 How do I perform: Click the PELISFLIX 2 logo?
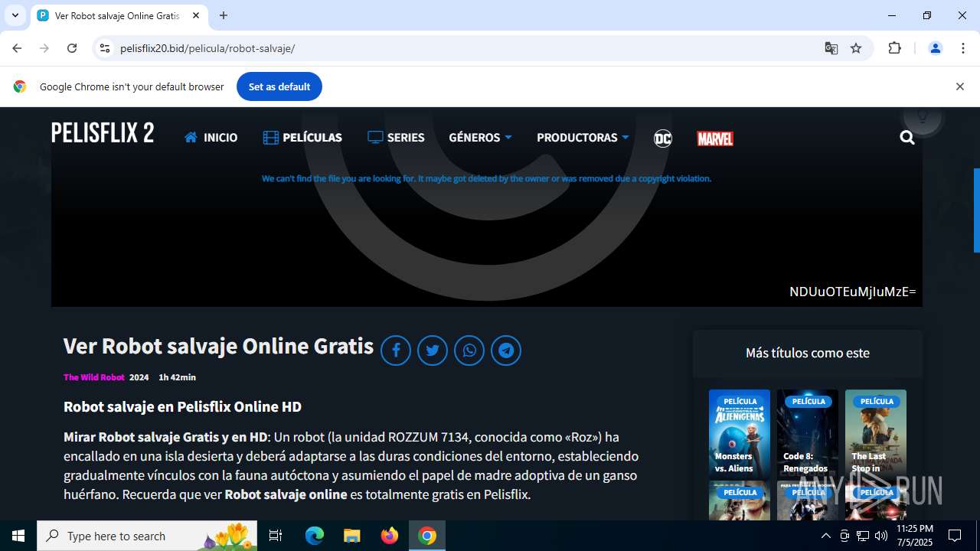point(103,133)
